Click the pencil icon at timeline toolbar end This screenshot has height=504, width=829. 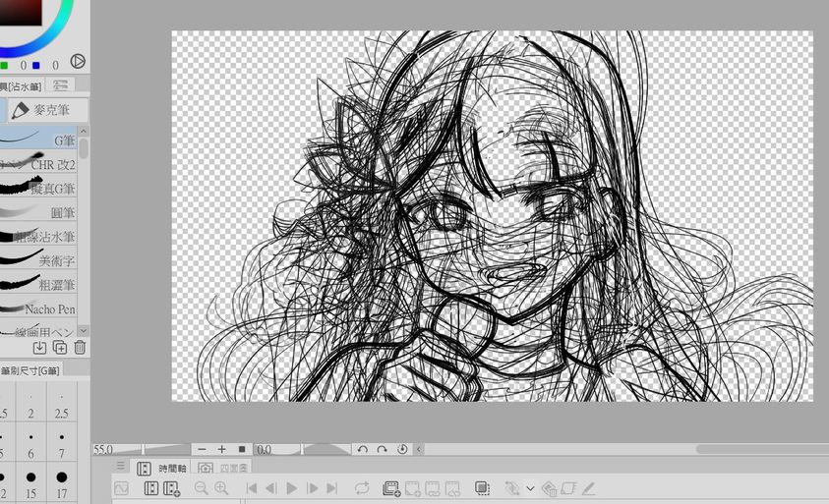pos(588,488)
